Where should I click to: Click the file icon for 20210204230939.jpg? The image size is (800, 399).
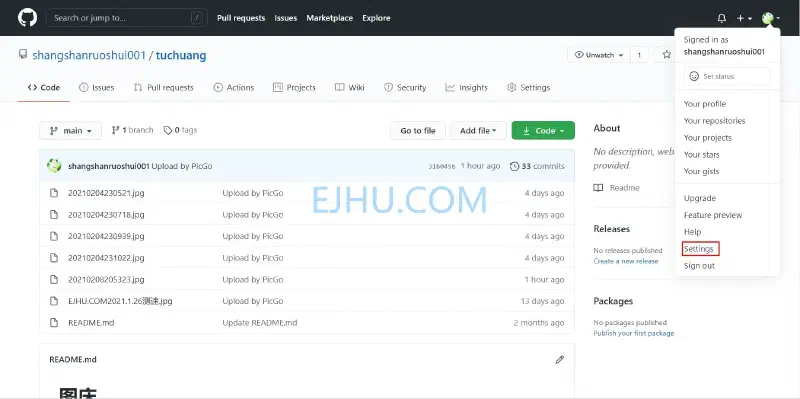tap(54, 236)
